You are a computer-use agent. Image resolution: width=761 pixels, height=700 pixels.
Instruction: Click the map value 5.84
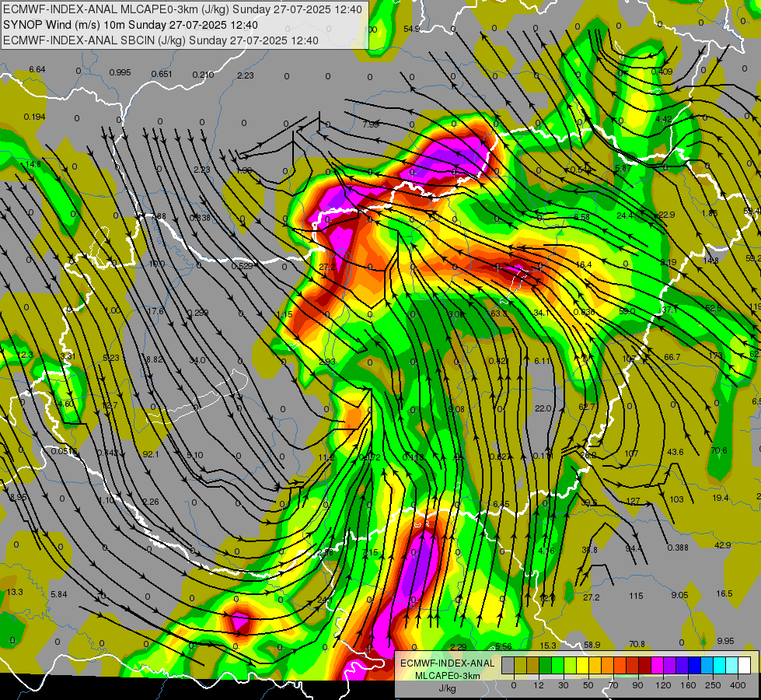click(x=59, y=594)
